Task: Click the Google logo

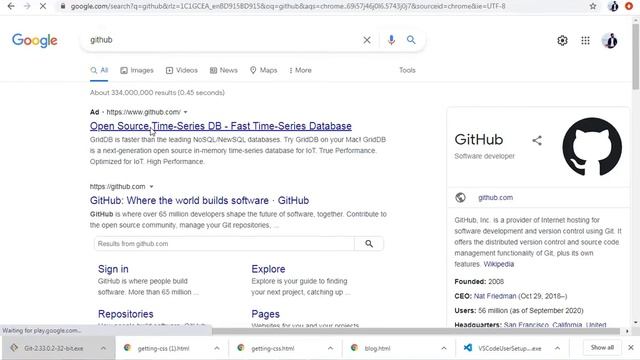Action: [35, 40]
